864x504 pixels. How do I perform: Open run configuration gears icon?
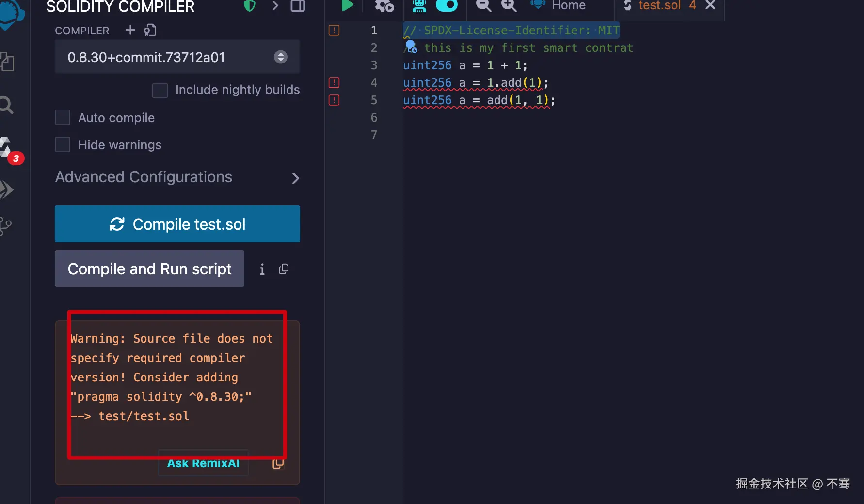click(x=384, y=6)
